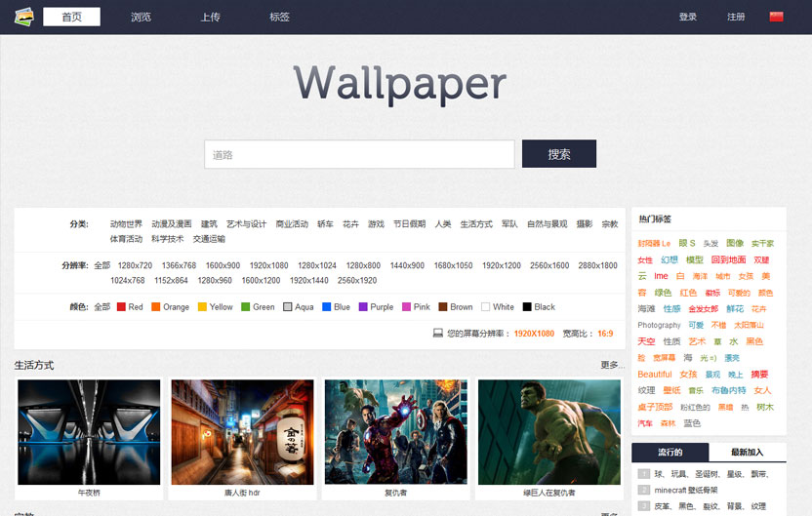This screenshot has height=516, width=812.
Task: Expand 更多 for the 生活方式 section
Action: (x=612, y=365)
